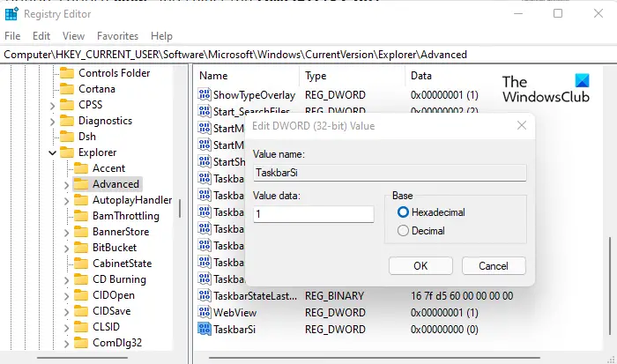
Task: Expand the BitBucket key
Action: click(x=66, y=249)
